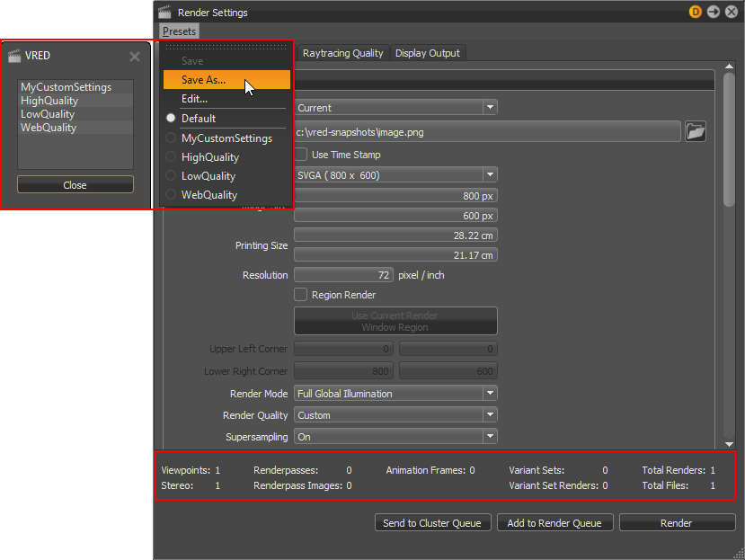The image size is (745, 560).
Task: Open the Presets menu
Action: tap(179, 31)
